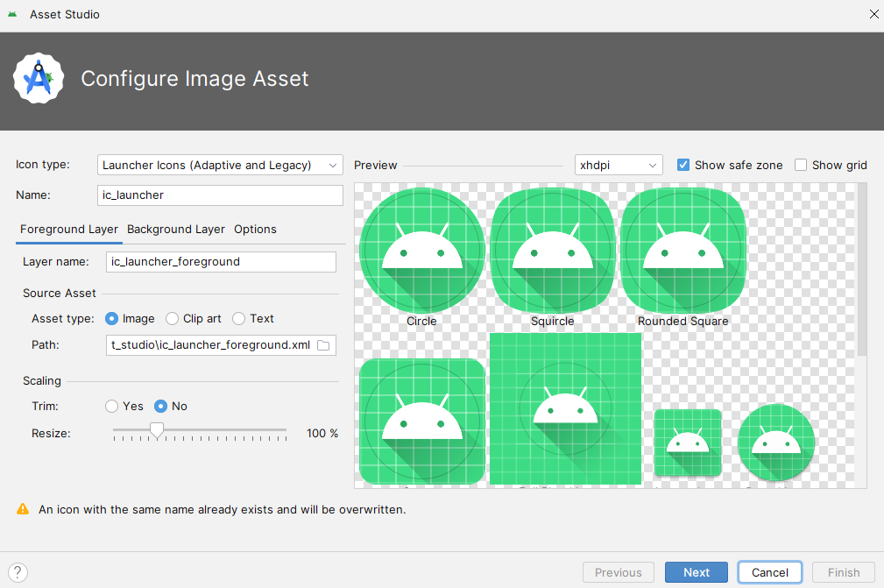
Task: Select the Text asset type
Action: click(239, 318)
